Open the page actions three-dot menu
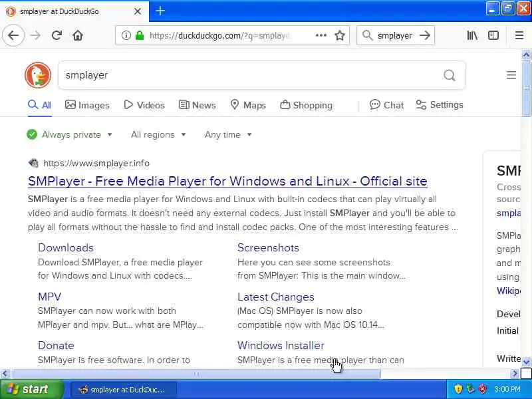The width and height of the screenshot is (532, 399). coord(321,35)
